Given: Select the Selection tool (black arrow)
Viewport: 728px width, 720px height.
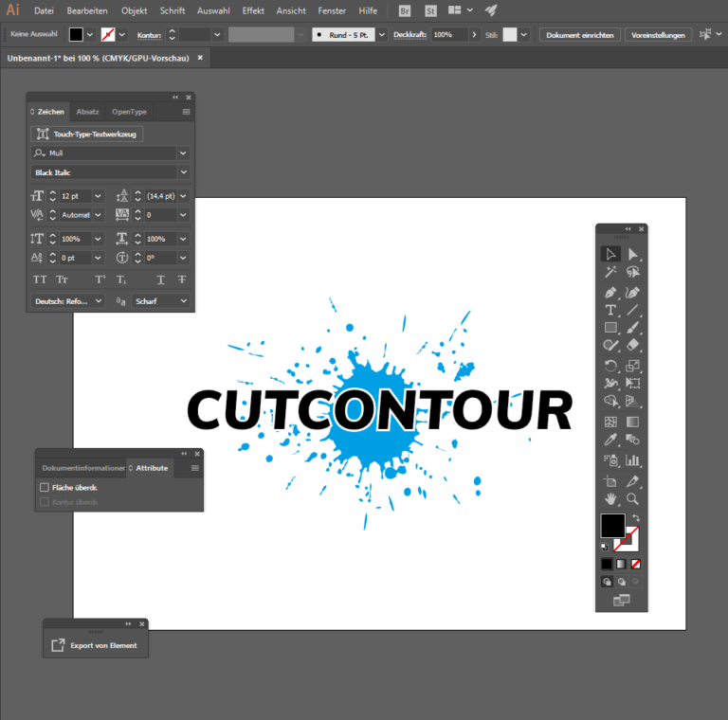Looking at the screenshot, I should (610, 254).
